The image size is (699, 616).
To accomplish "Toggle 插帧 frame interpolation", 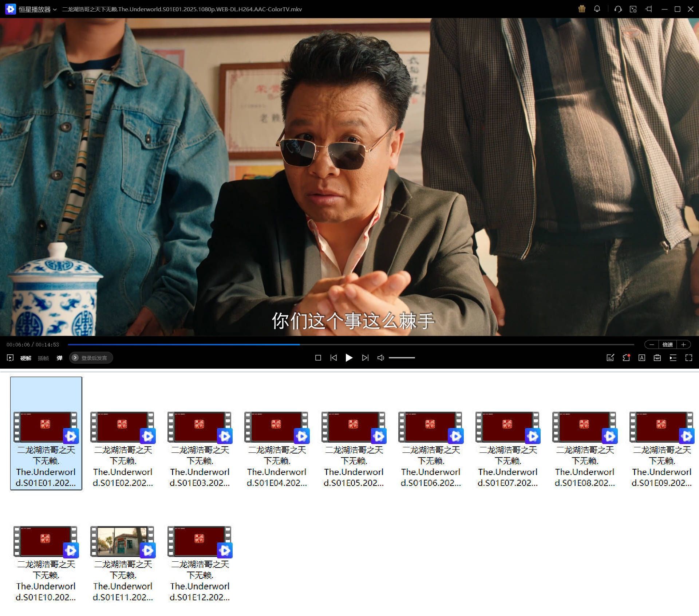I will click(x=43, y=358).
